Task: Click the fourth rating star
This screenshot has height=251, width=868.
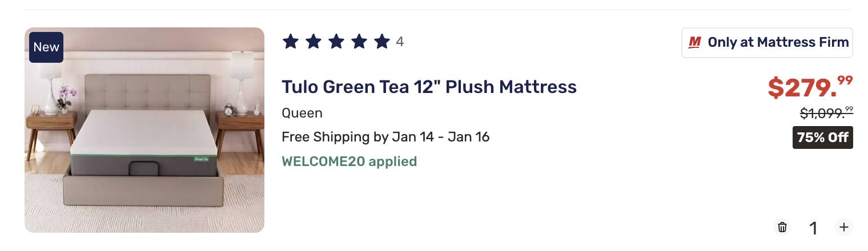Action: [x=359, y=42]
